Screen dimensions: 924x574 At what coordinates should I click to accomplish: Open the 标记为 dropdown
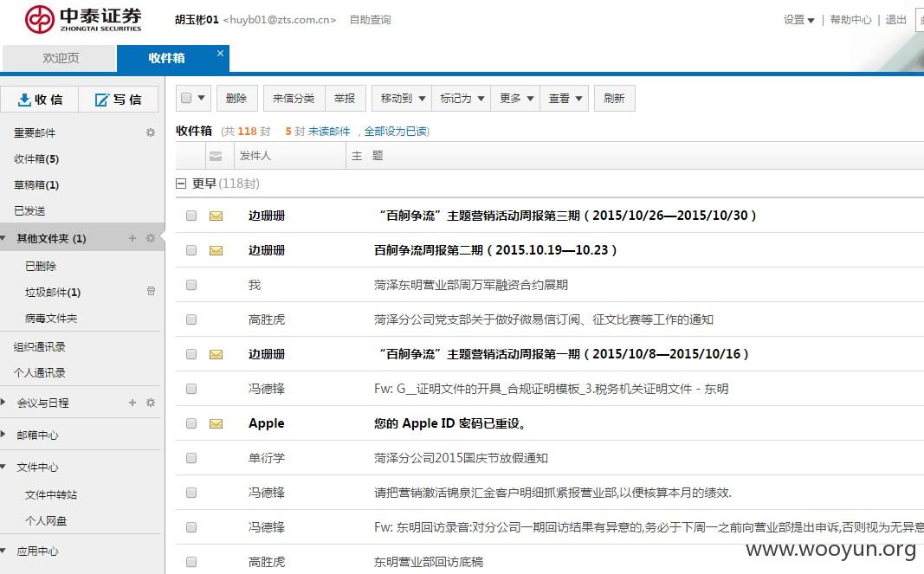pyautogui.click(x=462, y=99)
